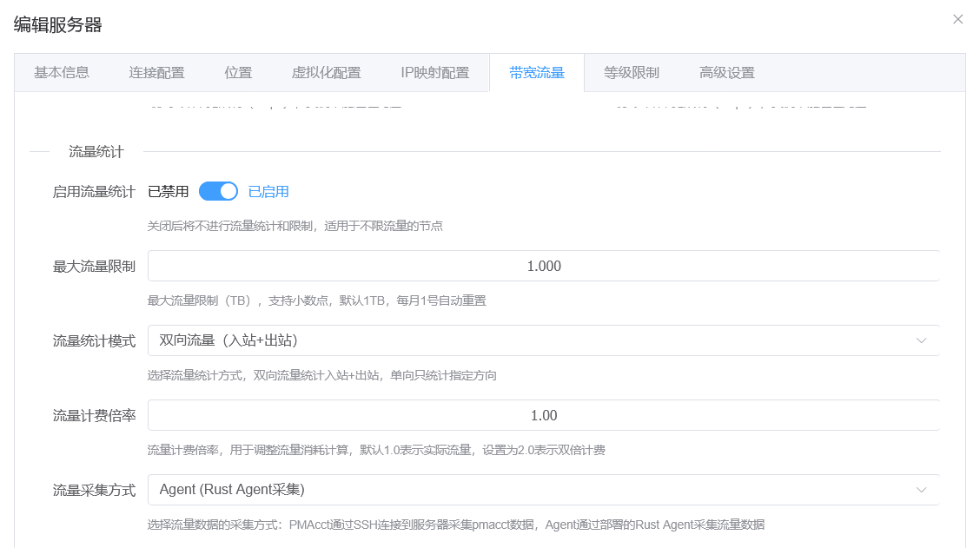Image resolution: width=980 pixels, height=548 pixels.
Task: Close the 编辑服务器 dialog
Action: (957, 19)
